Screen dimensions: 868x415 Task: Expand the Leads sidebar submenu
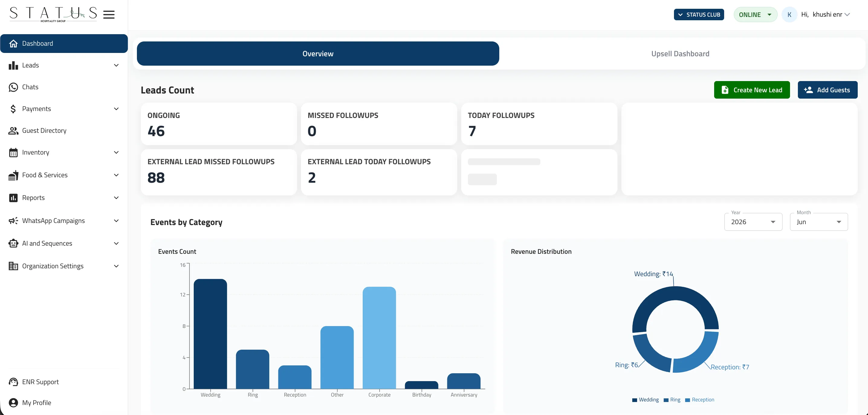pyautogui.click(x=116, y=65)
